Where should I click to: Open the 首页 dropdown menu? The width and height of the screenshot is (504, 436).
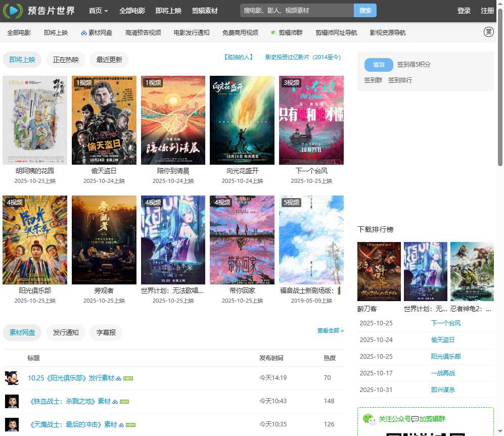pyautogui.click(x=97, y=10)
